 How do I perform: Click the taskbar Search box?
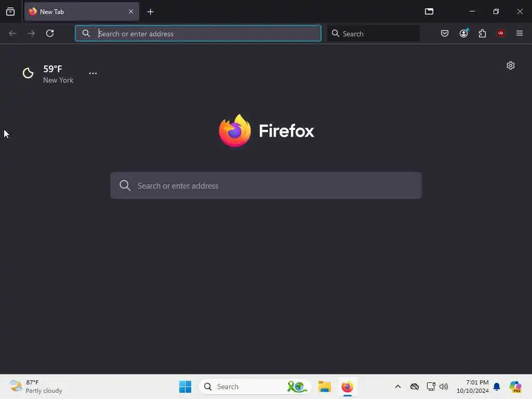[255, 387]
